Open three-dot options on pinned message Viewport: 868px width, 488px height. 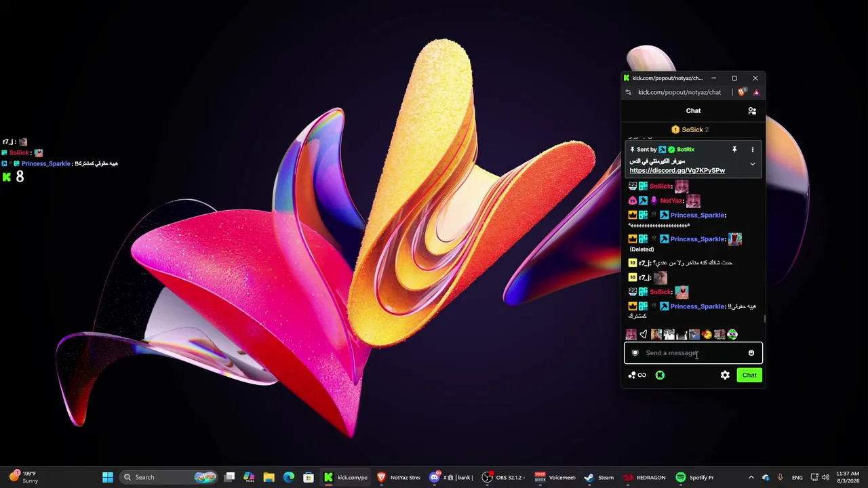click(x=752, y=149)
